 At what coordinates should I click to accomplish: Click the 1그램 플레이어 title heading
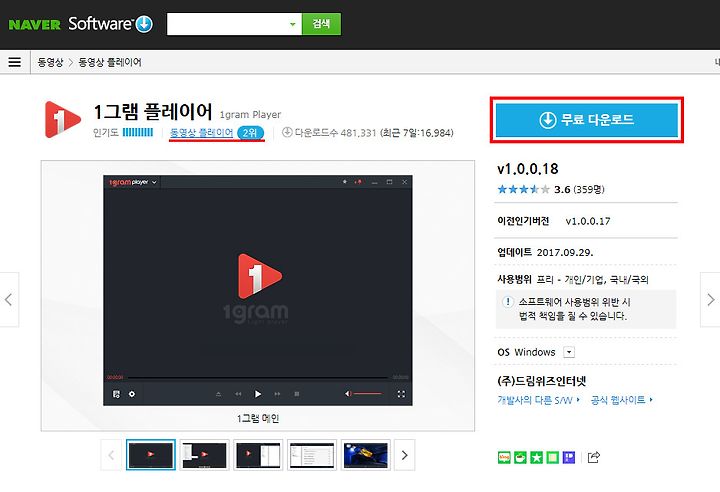[153, 112]
